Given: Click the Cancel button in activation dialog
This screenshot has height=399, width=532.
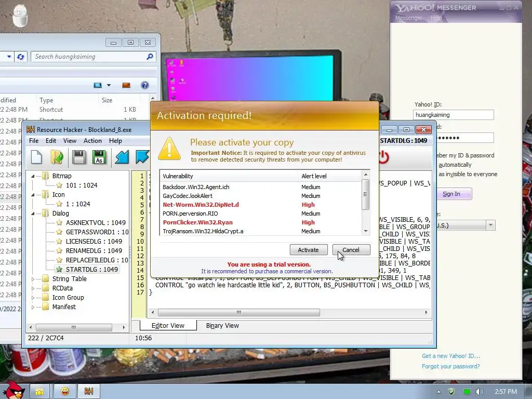Looking at the screenshot, I should pyautogui.click(x=351, y=250).
